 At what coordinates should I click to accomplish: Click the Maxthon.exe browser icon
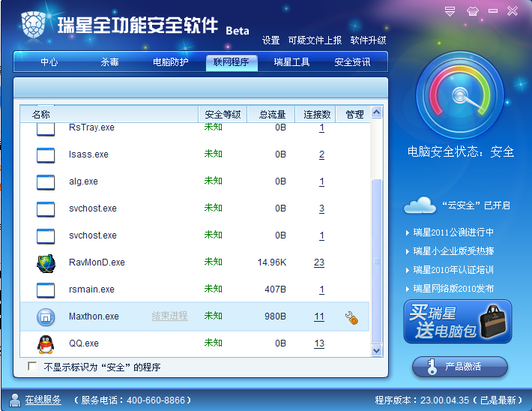[x=46, y=317]
